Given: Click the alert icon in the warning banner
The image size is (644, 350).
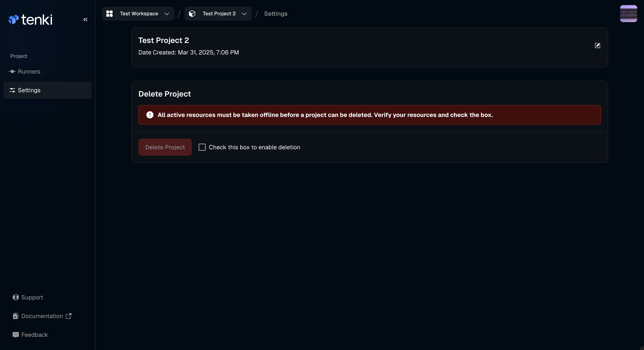Looking at the screenshot, I should coord(149,115).
